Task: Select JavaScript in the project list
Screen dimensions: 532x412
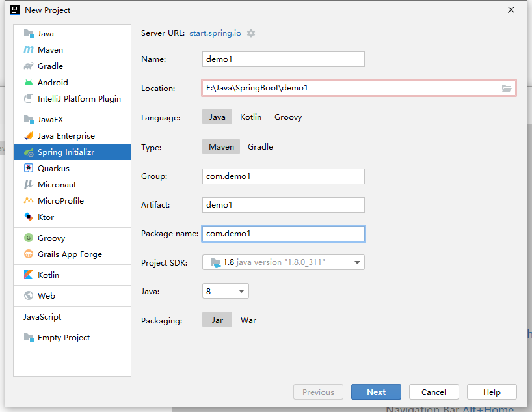Action: [x=72, y=317]
